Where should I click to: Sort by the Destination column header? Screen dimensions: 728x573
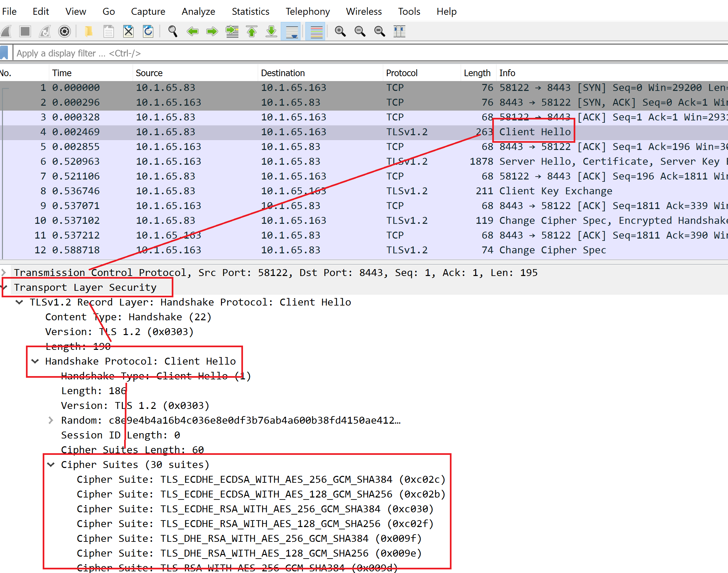coord(320,73)
